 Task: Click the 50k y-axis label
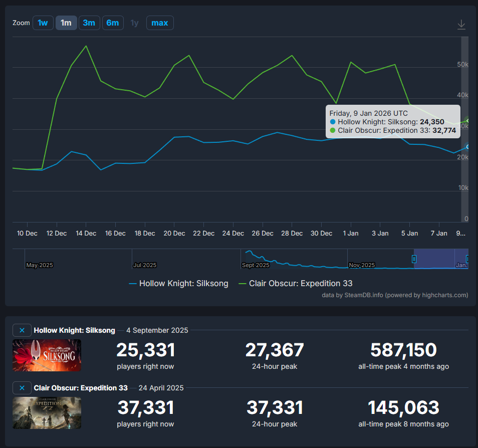(x=463, y=64)
